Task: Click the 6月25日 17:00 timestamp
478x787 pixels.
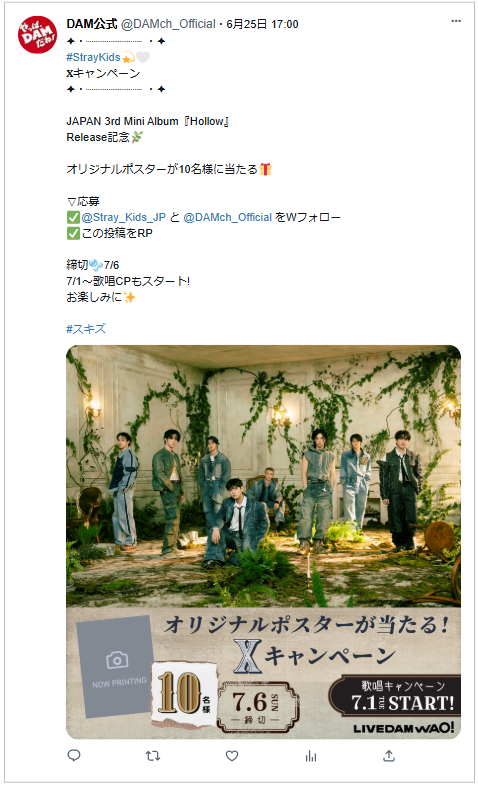Action: tap(262, 24)
